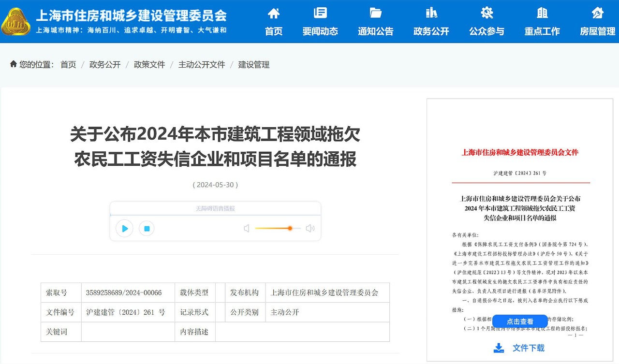
Task: Click the building icon above 重点工作
Action: [x=542, y=13]
